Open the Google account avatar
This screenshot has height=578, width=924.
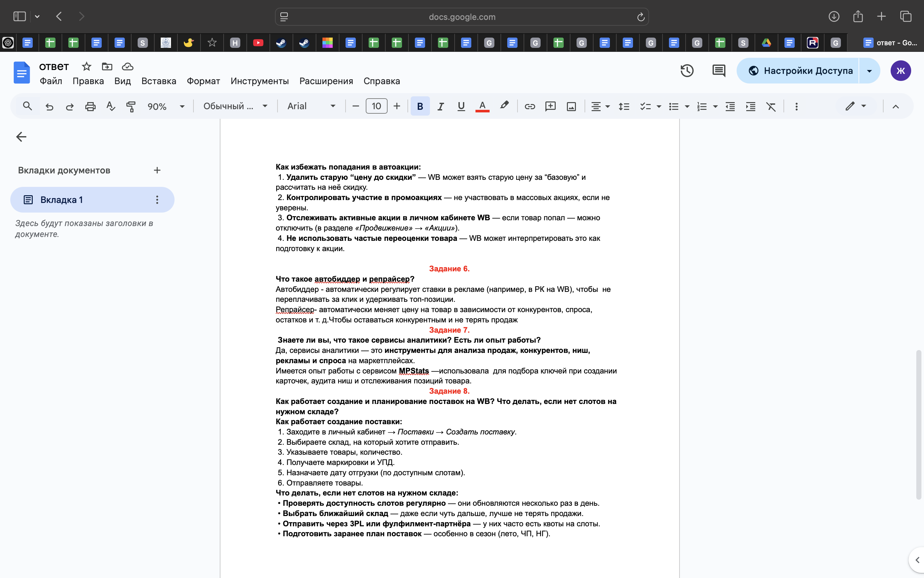(901, 71)
